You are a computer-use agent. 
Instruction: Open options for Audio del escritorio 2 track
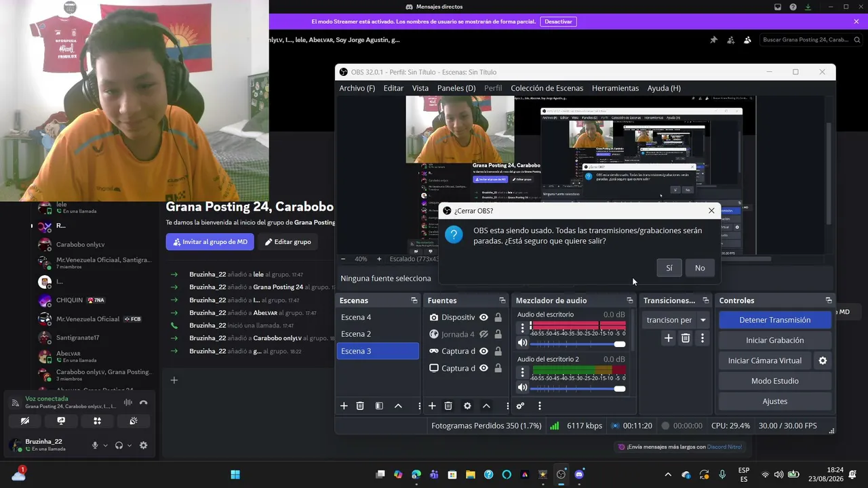(522, 372)
